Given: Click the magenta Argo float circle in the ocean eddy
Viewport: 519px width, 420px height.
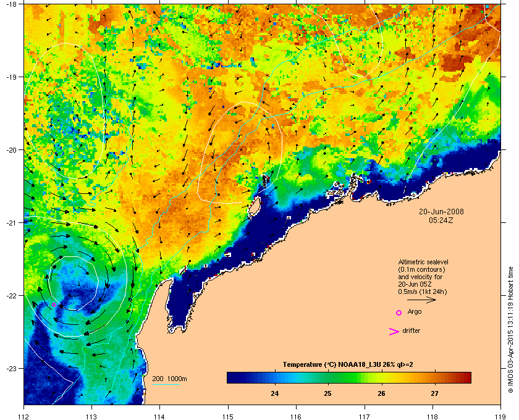Looking at the screenshot, I should click(x=54, y=305).
